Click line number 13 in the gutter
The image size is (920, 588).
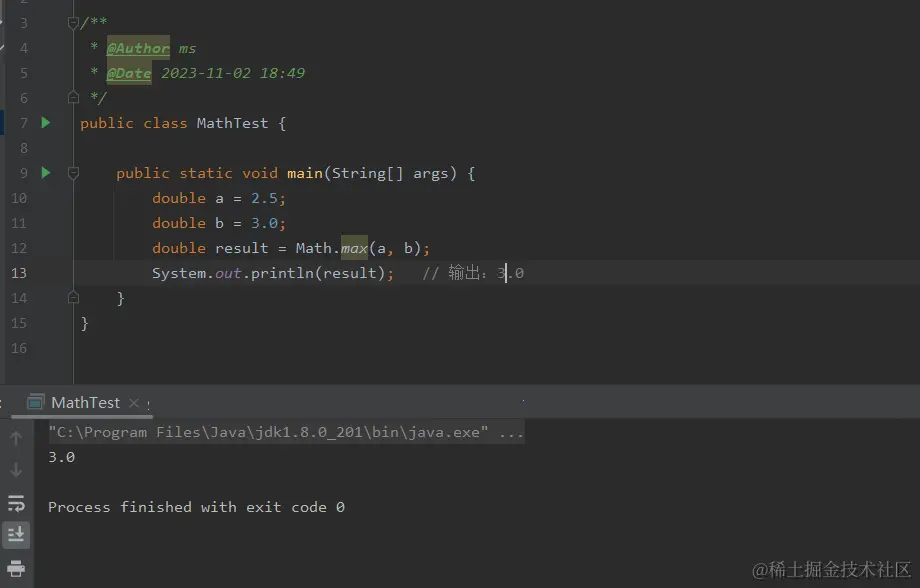[19, 273]
